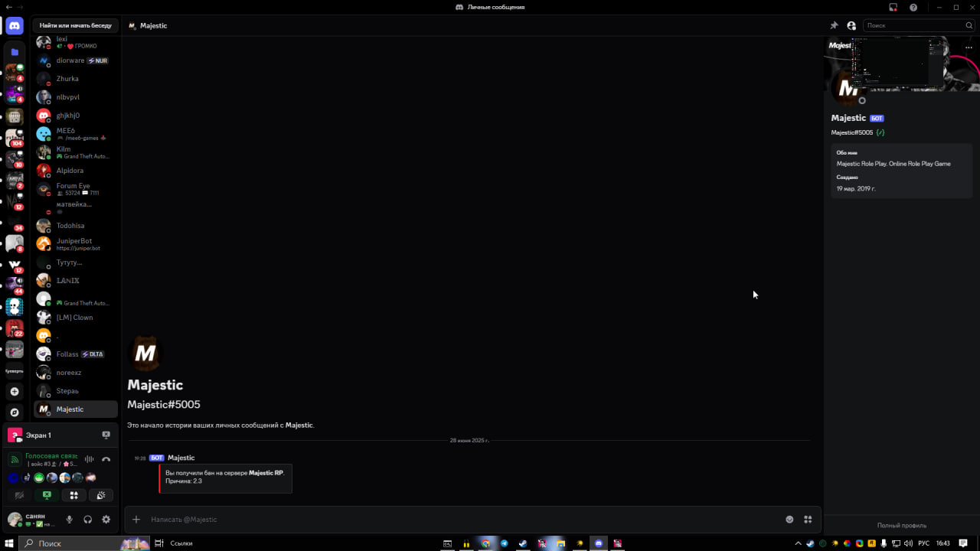
Task: Open the attachment plus menu in message box
Action: tap(136, 520)
